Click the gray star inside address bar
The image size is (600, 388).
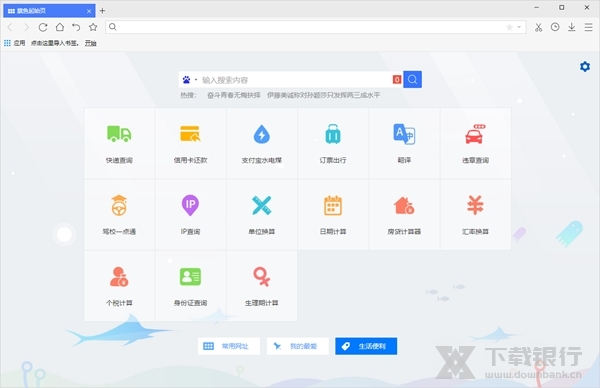coord(509,27)
